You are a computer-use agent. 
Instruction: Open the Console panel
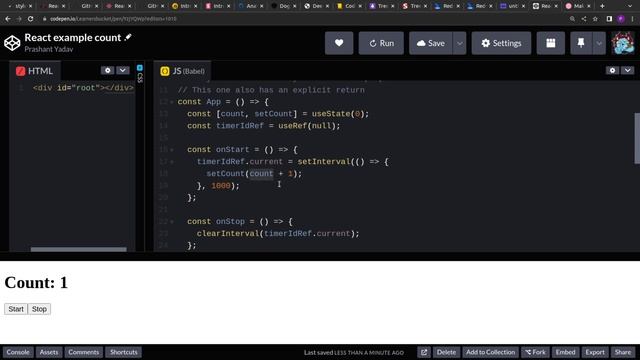click(18, 352)
